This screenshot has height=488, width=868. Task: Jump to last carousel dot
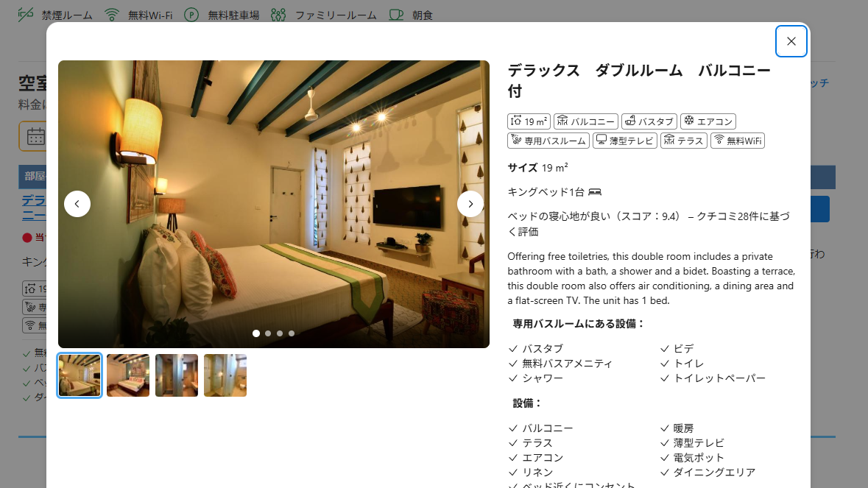(x=292, y=333)
